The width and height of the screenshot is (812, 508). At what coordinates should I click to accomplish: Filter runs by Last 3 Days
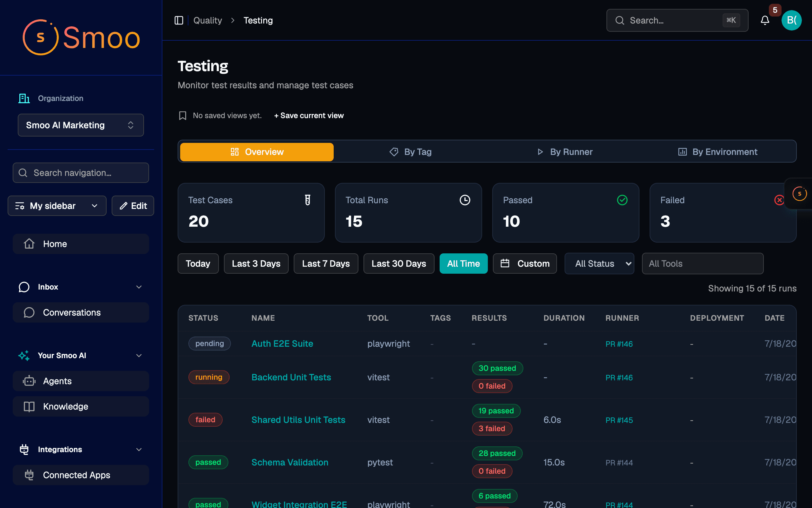[x=256, y=264]
